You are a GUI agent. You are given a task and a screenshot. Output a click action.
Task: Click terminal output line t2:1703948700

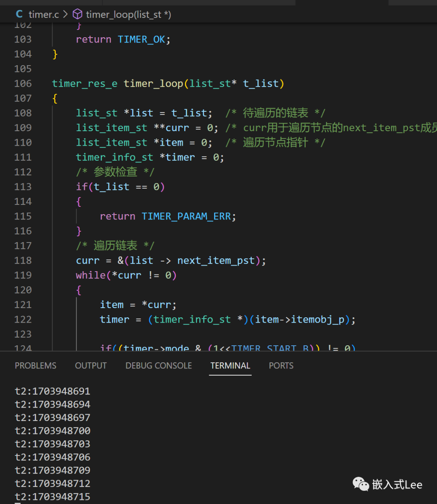pyautogui.click(x=53, y=431)
